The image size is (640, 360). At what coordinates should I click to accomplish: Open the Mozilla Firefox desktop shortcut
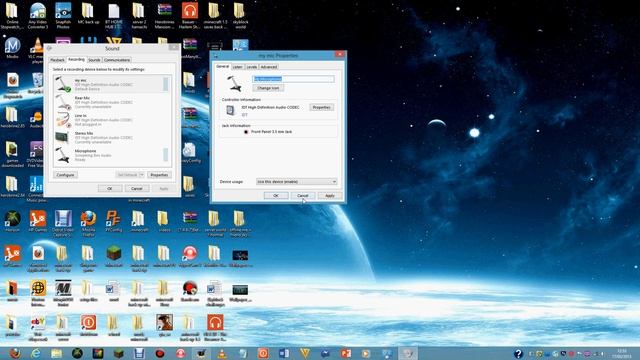point(88,224)
